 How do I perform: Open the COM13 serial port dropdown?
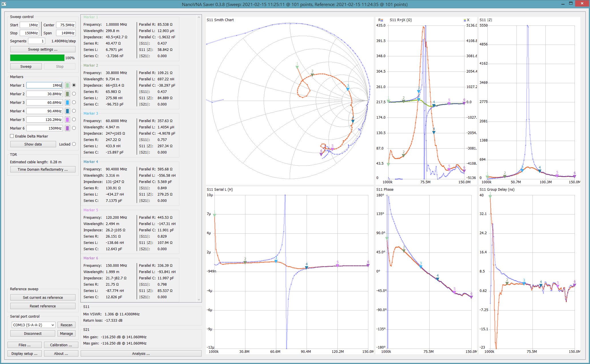point(33,325)
